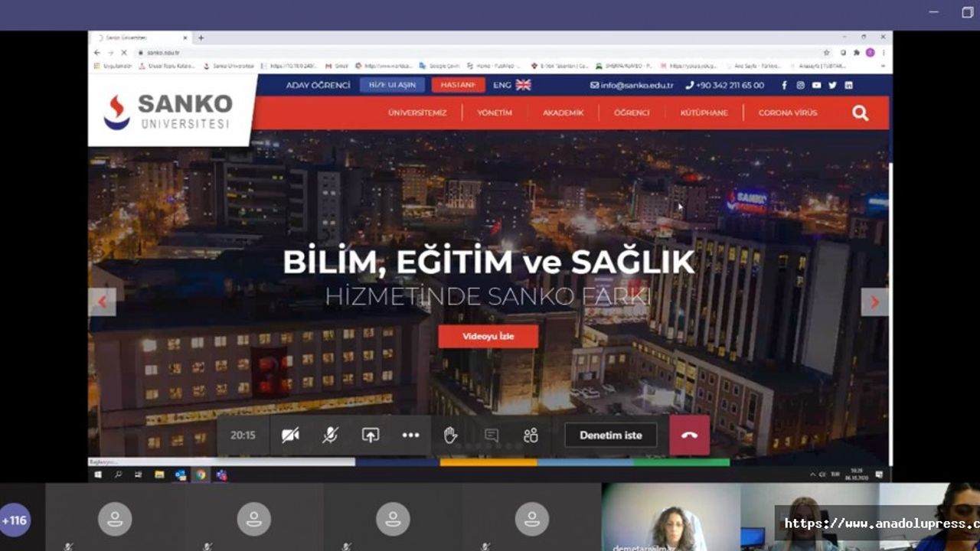Click the BİZE ULAŞIN button

pos(392,85)
